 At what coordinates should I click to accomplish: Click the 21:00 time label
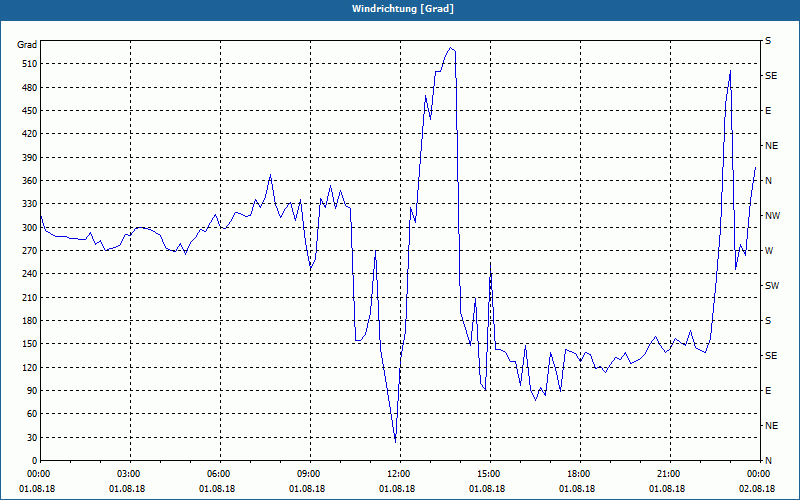[669, 474]
